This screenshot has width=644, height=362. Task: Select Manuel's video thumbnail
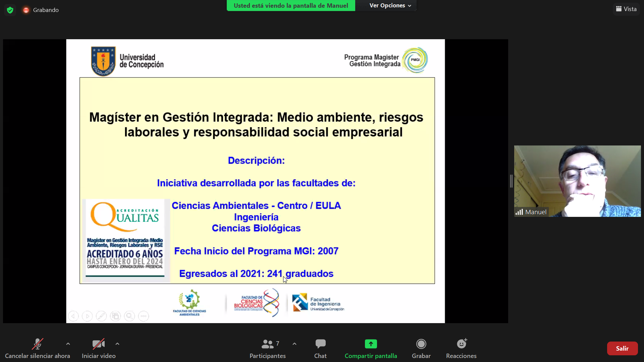577,181
